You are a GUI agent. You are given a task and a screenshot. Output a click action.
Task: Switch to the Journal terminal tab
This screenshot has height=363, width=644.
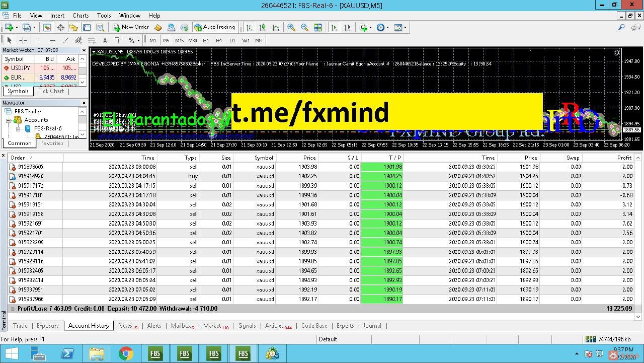(372, 326)
